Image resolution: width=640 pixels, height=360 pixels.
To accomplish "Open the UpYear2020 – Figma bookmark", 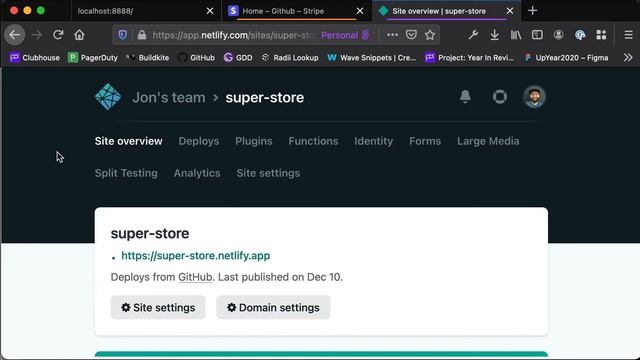I will click(x=566, y=58).
